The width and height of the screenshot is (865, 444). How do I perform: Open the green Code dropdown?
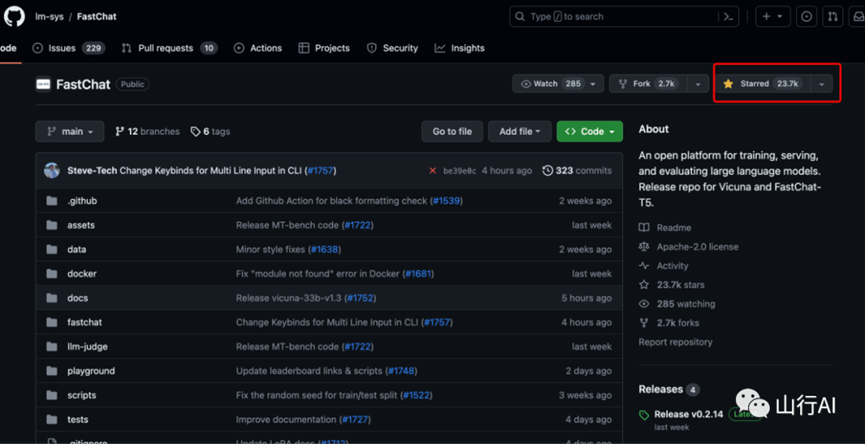point(589,132)
